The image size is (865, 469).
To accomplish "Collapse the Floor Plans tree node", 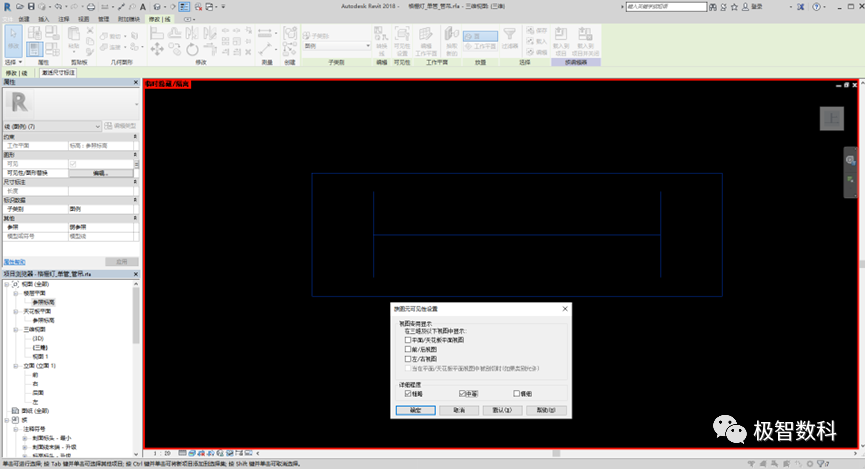I will 15,294.
